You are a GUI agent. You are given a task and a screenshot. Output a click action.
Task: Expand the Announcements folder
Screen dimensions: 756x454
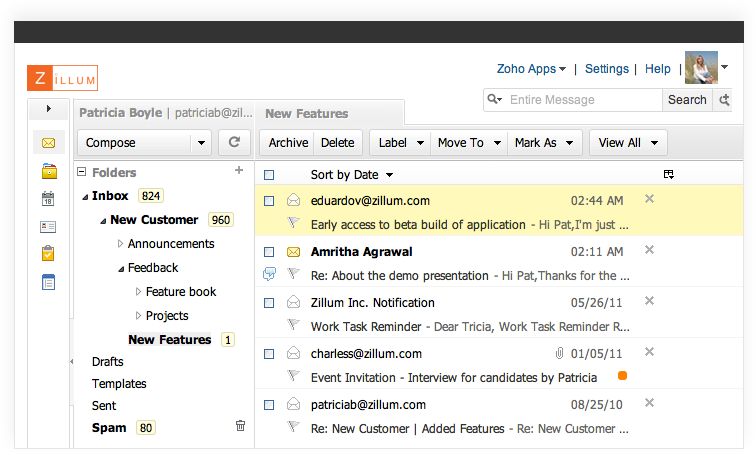pos(120,244)
